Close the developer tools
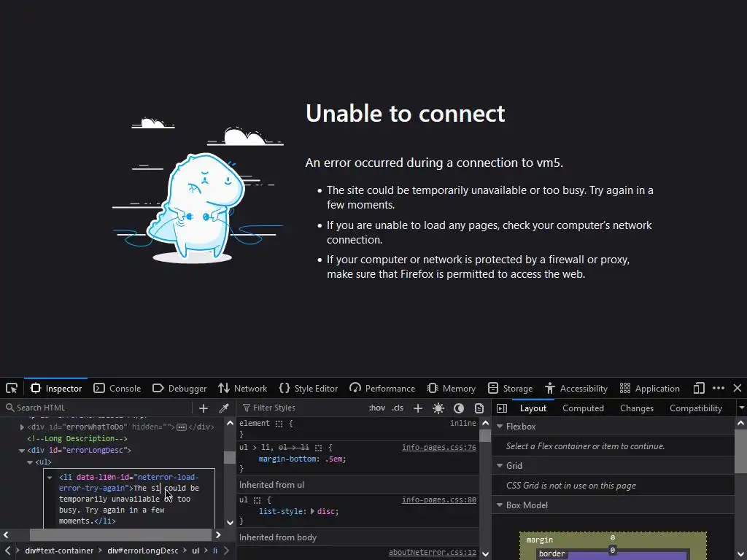 click(738, 388)
